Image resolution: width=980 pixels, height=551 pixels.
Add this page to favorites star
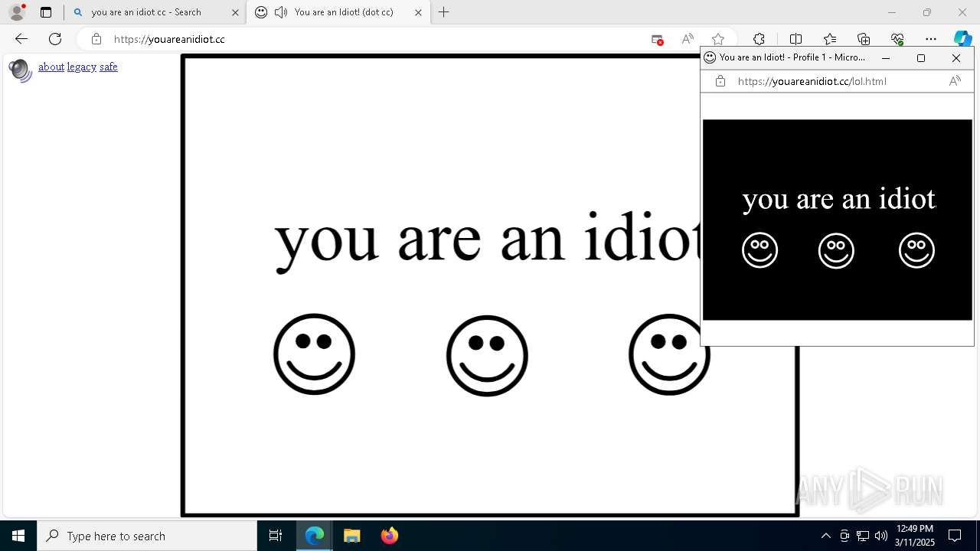(718, 39)
